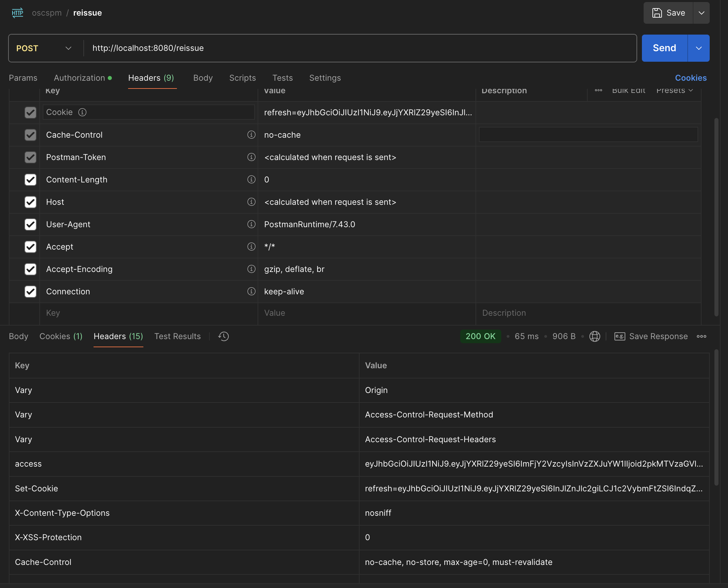Click info icon next to Cookie header
The width and height of the screenshot is (728, 588).
pyautogui.click(x=82, y=112)
